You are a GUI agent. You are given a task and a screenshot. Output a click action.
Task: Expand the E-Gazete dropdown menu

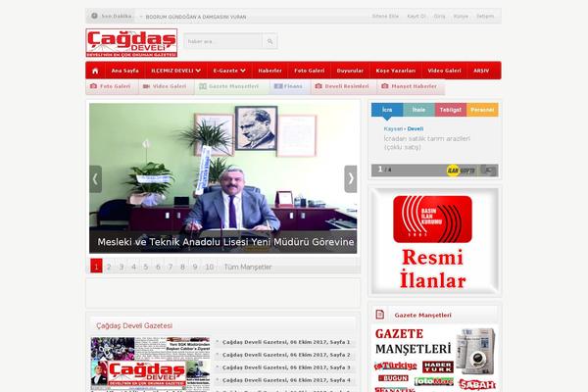tap(229, 71)
